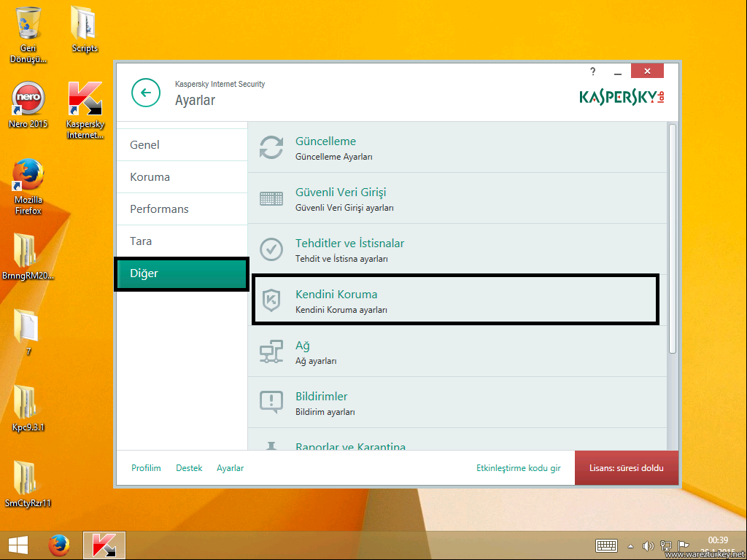Click the settings list vertical scrollbar
The image size is (747, 560).
click(672, 239)
